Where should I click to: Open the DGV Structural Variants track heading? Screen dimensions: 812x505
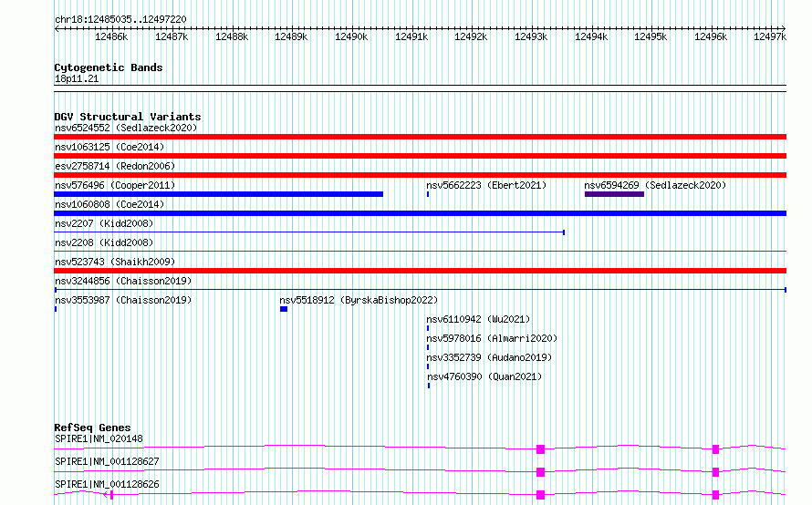[128, 117]
